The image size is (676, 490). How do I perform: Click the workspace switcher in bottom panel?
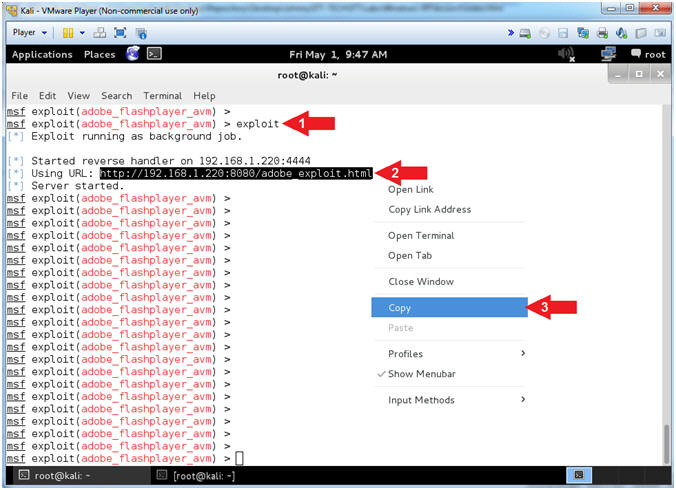[x=579, y=475]
